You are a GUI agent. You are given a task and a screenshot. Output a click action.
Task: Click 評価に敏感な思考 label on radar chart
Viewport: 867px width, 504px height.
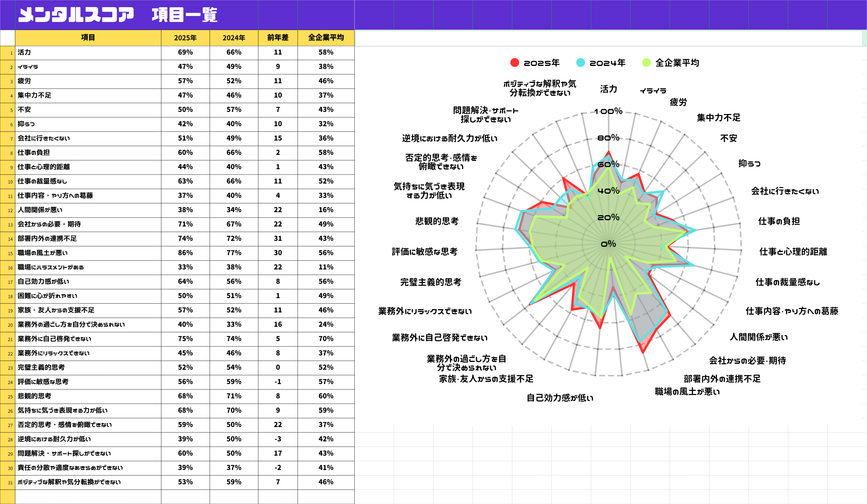click(425, 252)
